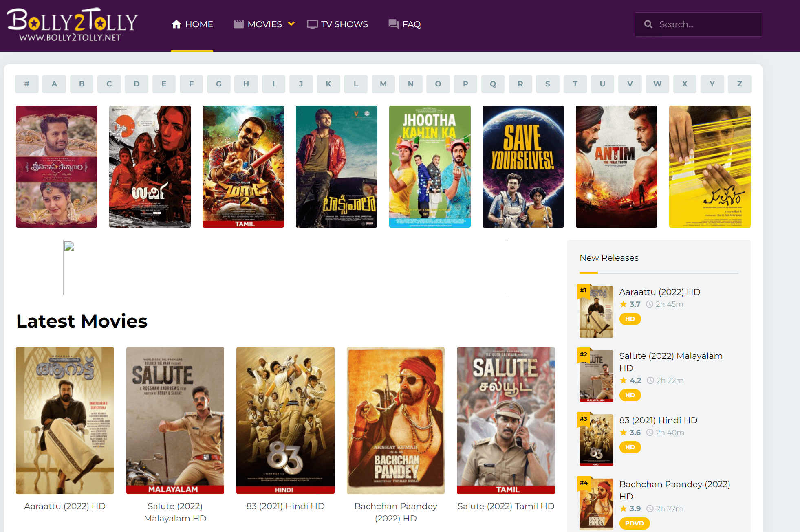Image resolution: width=800 pixels, height=532 pixels.
Task: Open the Dhanush Maari 2 Tamil poster
Action: pyautogui.click(x=243, y=167)
